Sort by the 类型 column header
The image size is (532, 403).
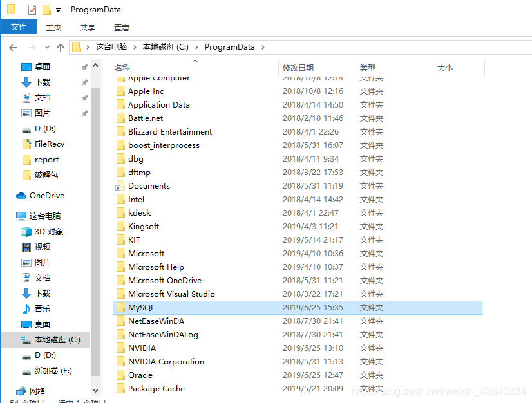coord(368,68)
